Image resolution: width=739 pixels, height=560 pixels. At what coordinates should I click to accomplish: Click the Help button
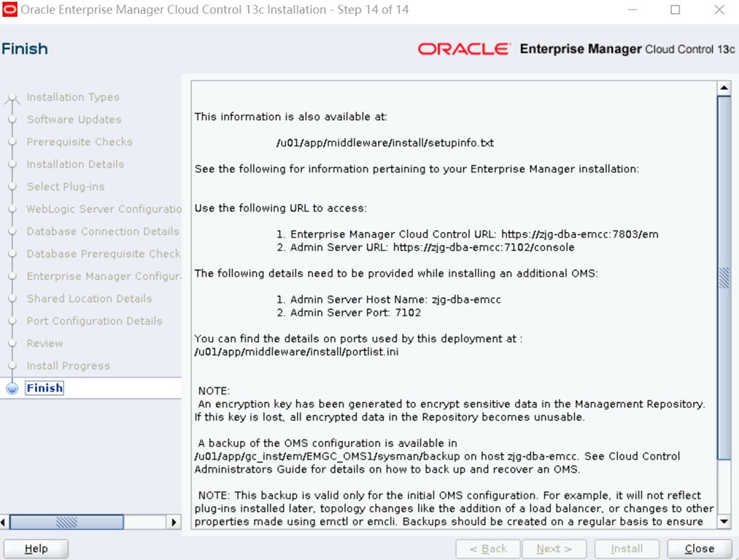coord(36,548)
